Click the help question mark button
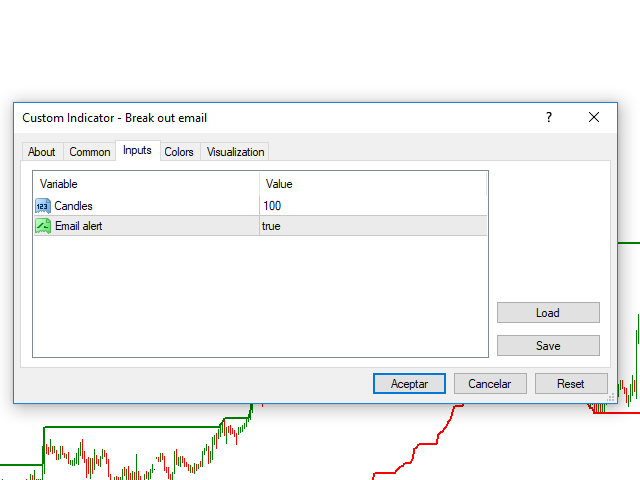Screen dimensions: 640x480 coord(548,118)
